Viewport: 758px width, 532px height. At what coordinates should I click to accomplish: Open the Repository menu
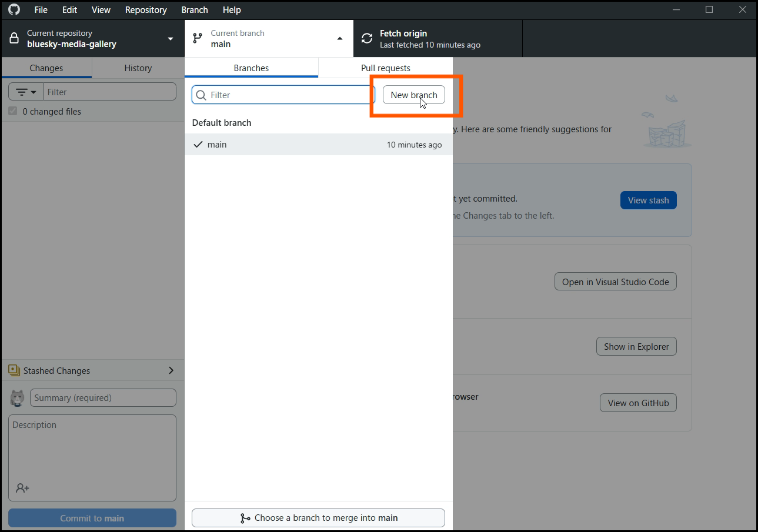coord(146,10)
